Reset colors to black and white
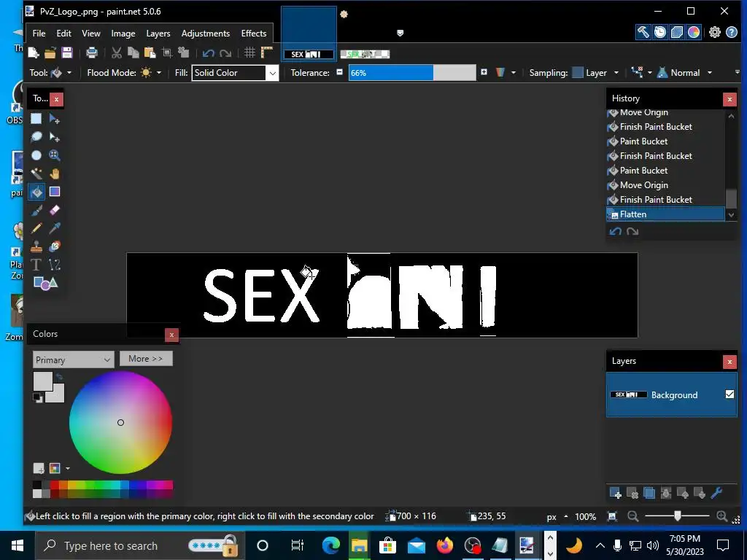Screen dimensions: 747x560 37,398
